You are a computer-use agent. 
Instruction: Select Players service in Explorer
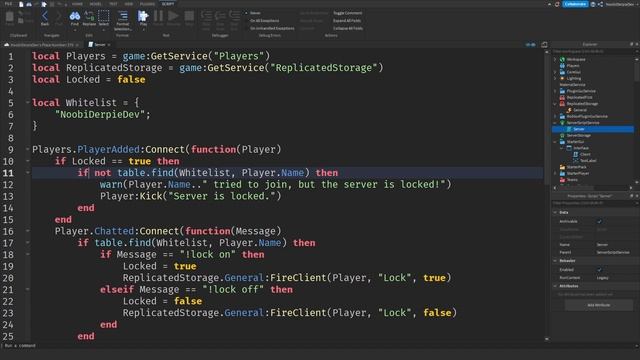(x=573, y=66)
